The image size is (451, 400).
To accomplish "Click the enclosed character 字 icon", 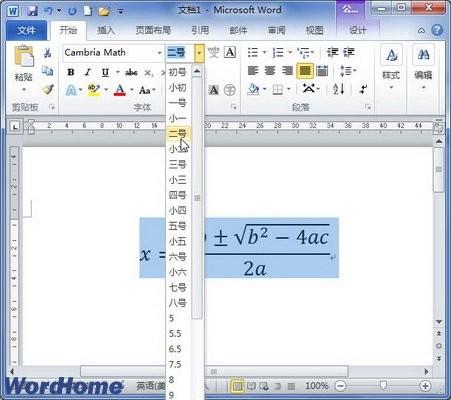I will (229, 90).
